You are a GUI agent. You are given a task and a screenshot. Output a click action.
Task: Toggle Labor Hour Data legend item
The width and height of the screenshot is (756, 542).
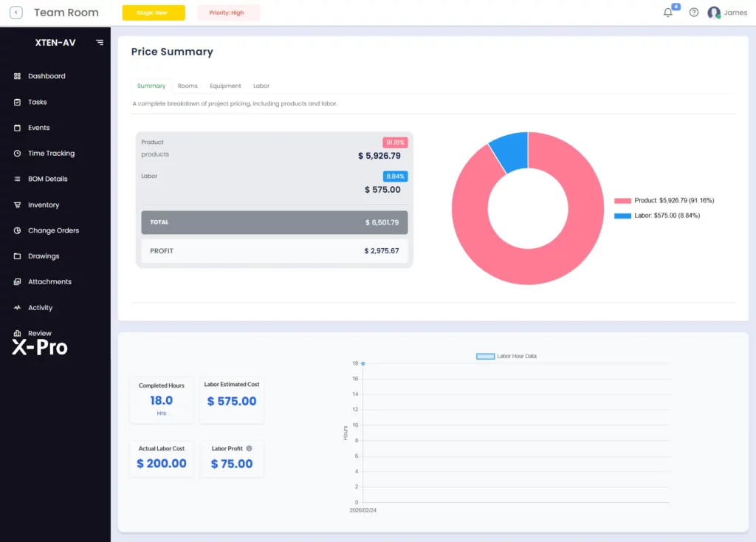click(506, 357)
